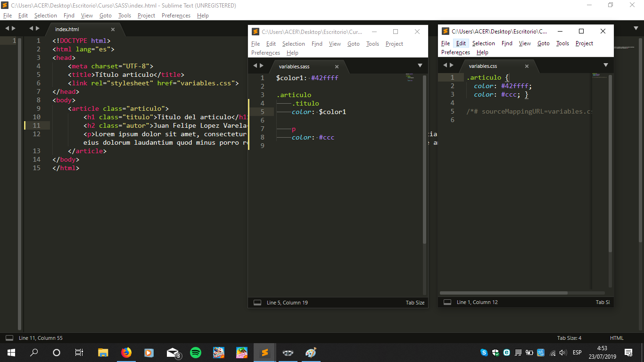Open File Explorer from taskbar
644x362 pixels.
[103, 353]
